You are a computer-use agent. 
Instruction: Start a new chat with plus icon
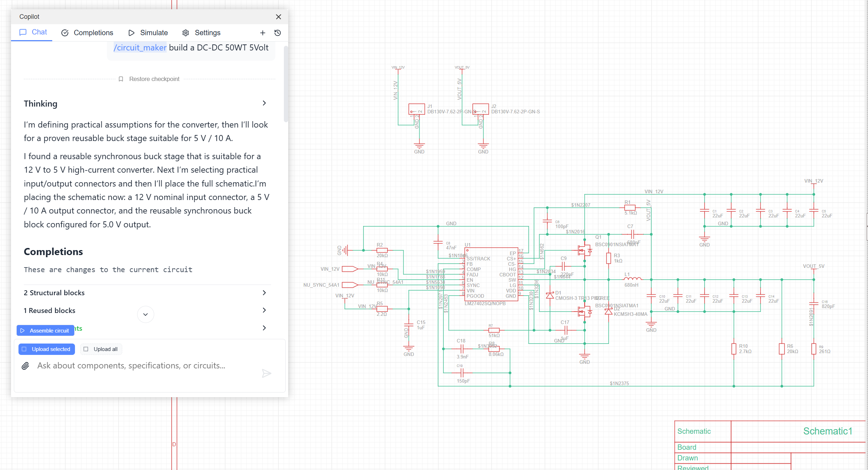click(x=263, y=33)
